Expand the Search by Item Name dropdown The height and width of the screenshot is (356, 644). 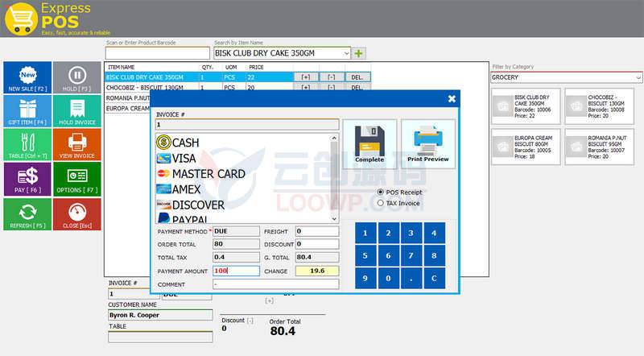tap(346, 53)
